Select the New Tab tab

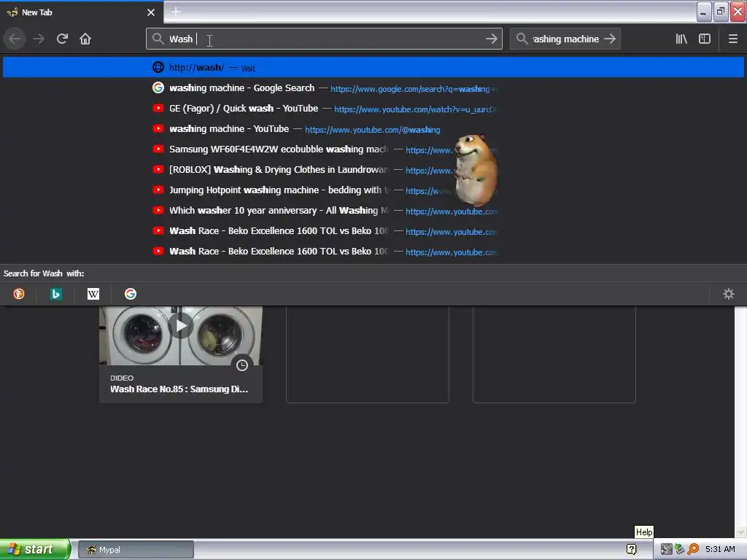pyautogui.click(x=82, y=12)
